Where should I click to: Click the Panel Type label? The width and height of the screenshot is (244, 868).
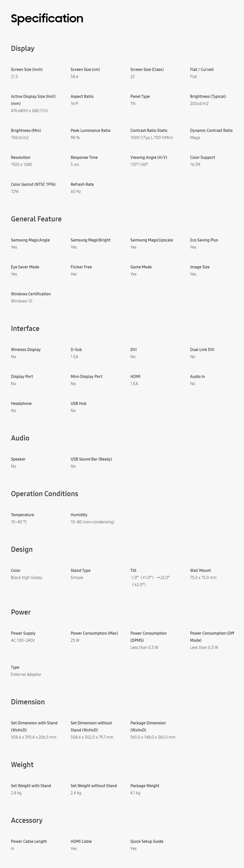140,96
